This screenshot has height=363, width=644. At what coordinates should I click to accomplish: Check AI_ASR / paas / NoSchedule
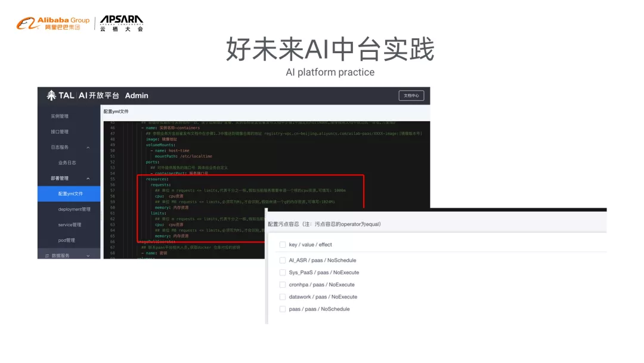tap(283, 260)
